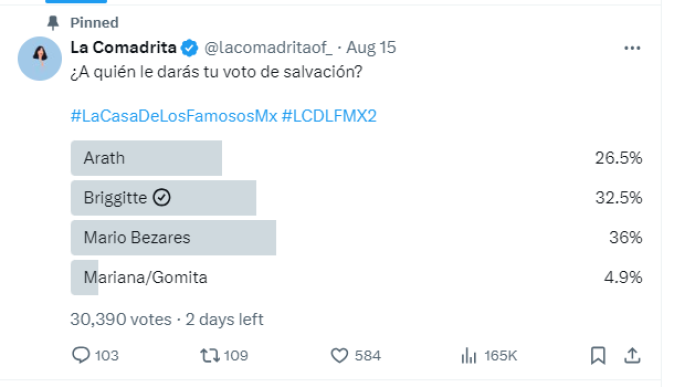The image size is (674, 387).
Task: Open La Comadrita display name link
Action: pos(123,47)
